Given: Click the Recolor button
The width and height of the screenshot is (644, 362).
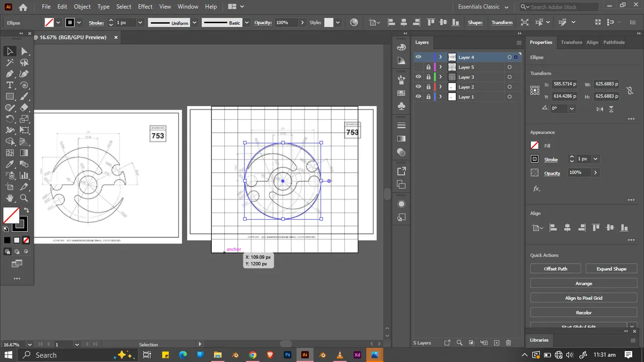Looking at the screenshot, I should tap(584, 313).
